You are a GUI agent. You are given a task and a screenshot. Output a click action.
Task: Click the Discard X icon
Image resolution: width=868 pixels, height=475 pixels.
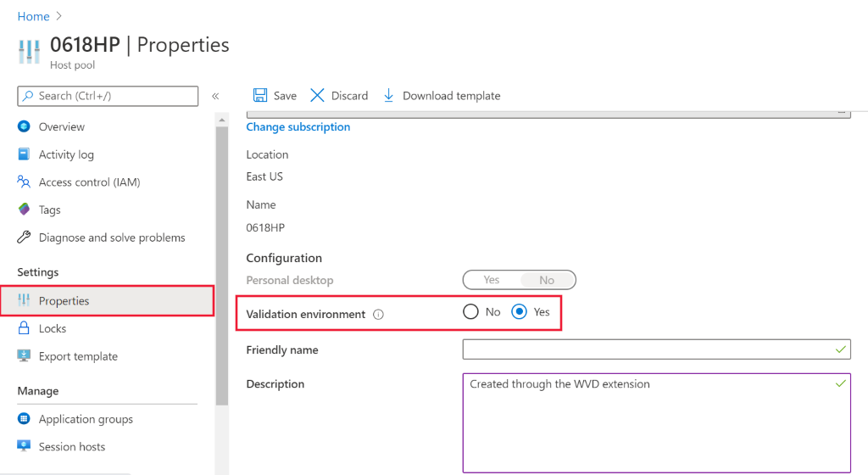click(318, 96)
